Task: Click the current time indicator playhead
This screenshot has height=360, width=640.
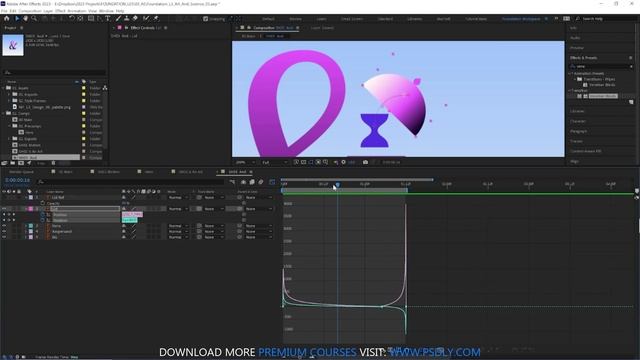Action: pos(338,185)
